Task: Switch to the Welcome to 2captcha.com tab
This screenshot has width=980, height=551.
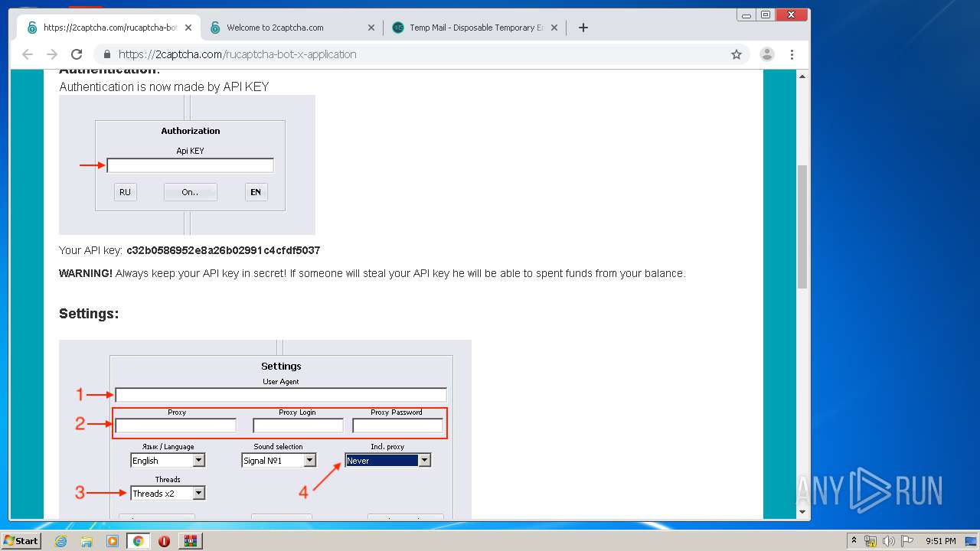Action: 292,28
